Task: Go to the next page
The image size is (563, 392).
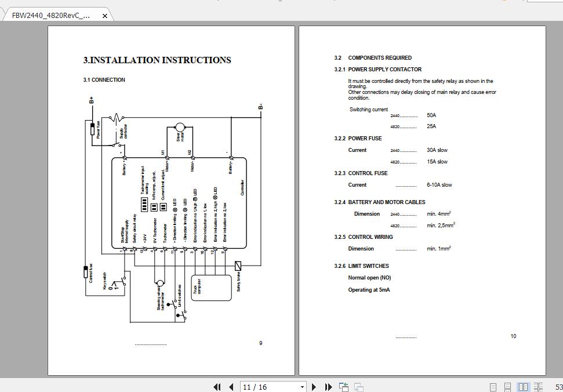Action: pyautogui.click(x=314, y=387)
